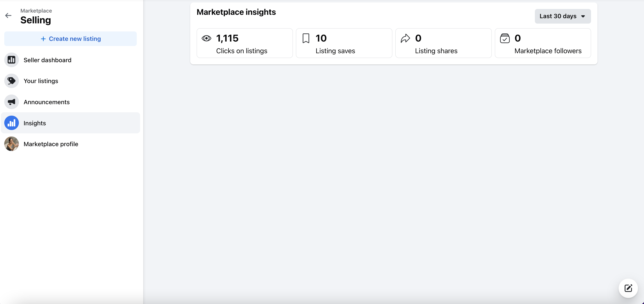Image resolution: width=644 pixels, height=304 pixels.
Task: Click Create new listing button
Action: tap(71, 39)
